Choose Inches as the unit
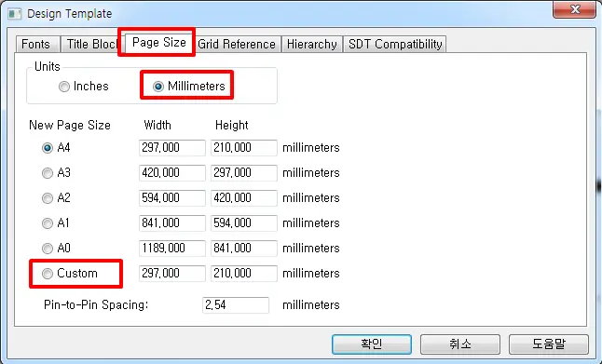Viewport: 602px width, 364px height. (x=84, y=87)
